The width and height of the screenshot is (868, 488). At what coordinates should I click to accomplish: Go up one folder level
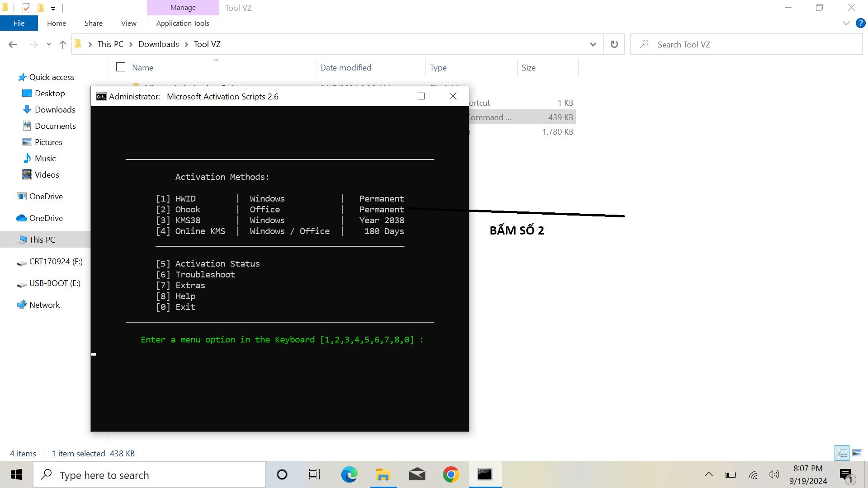pos(63,44)
